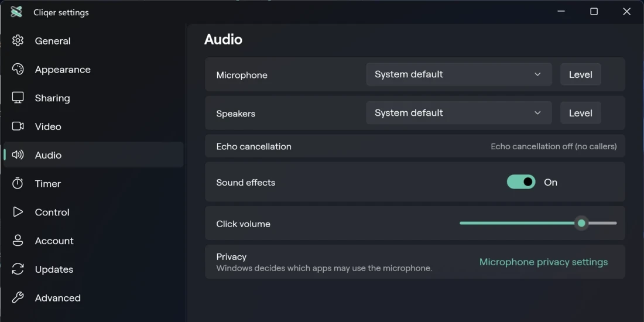644x322 pixels.
Task: Click the Speakers row label
Action: [235, 114]
